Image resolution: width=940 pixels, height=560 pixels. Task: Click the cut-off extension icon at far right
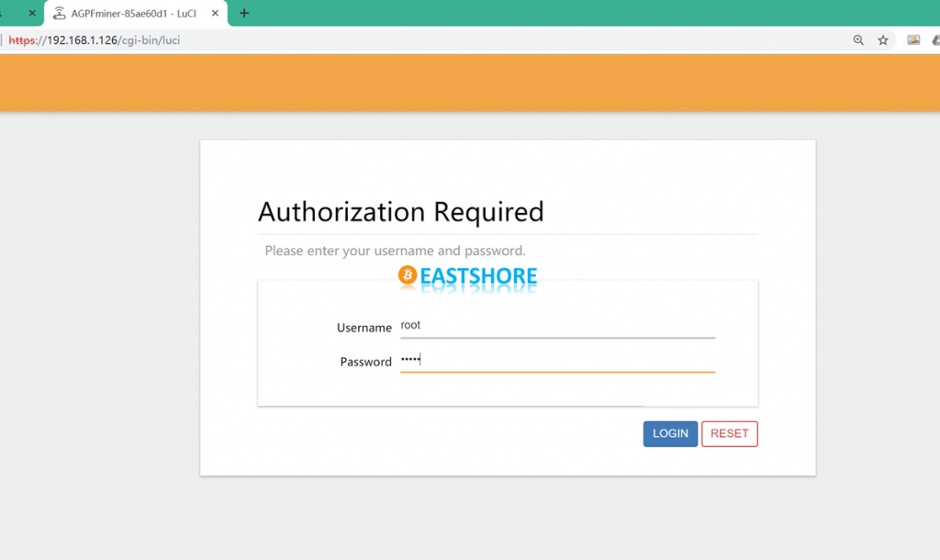click(935, 40)
